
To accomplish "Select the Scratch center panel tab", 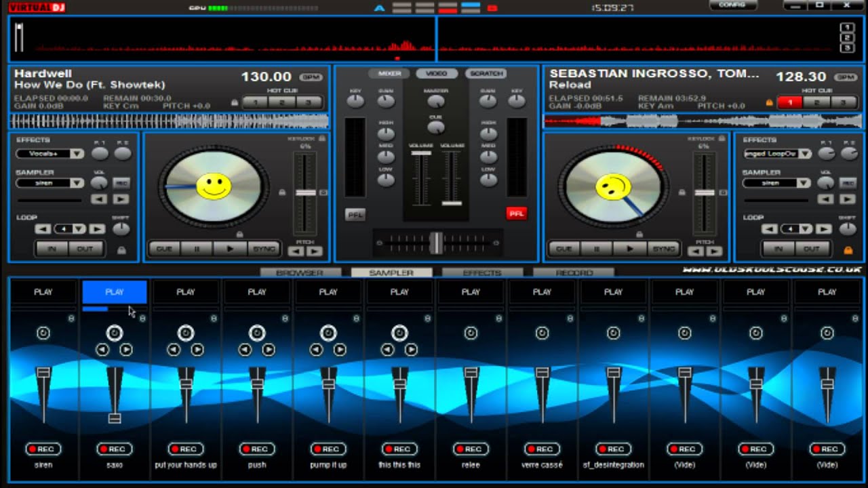I will pos(486,73).
